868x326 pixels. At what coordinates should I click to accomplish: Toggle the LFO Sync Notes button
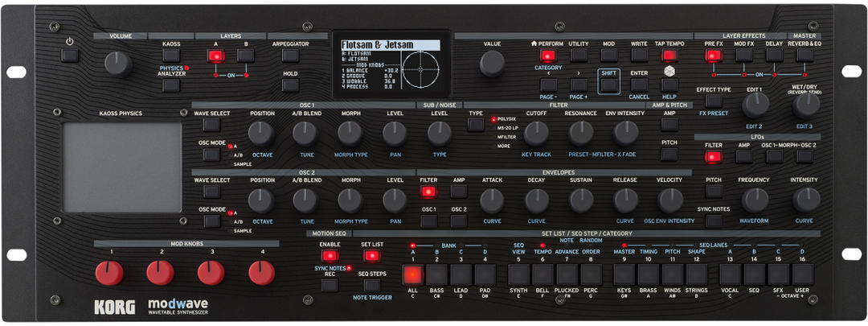714,221
